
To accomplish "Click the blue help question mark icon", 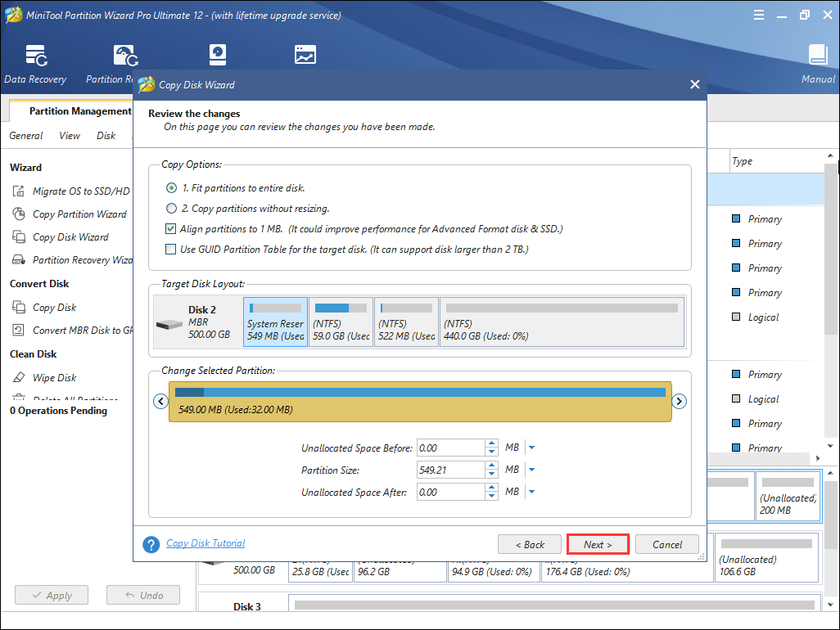I will (x=151, y=544).
